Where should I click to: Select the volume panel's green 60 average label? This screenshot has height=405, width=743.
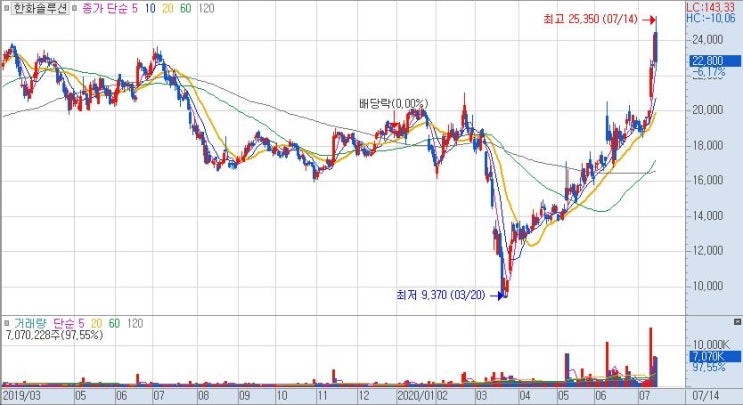pos(114,324)
